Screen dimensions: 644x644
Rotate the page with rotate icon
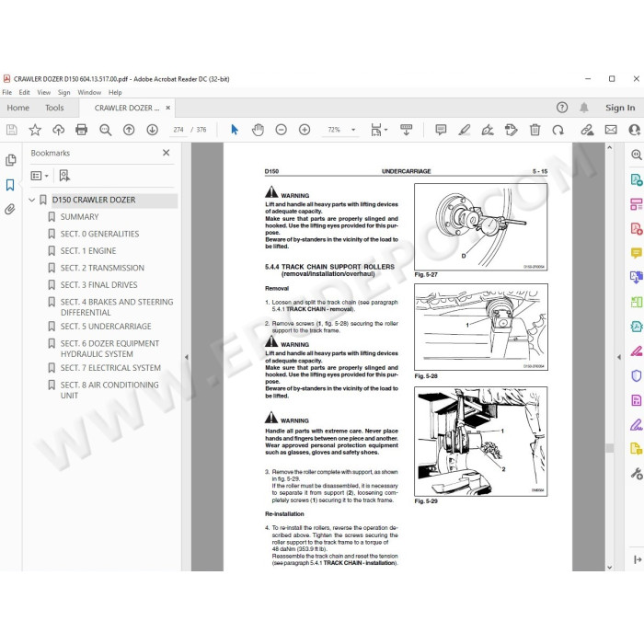[558, 131]
